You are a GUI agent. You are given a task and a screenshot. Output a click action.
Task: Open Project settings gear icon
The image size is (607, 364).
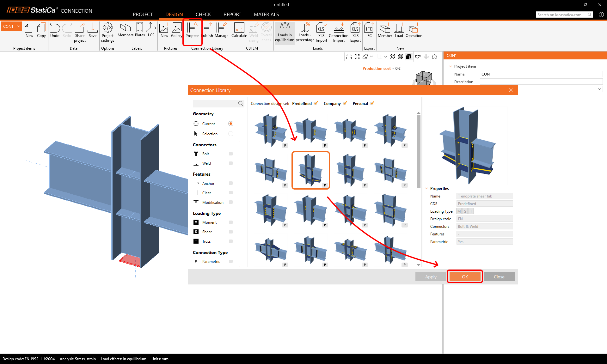pyautogui.click(x=107, y=32)
